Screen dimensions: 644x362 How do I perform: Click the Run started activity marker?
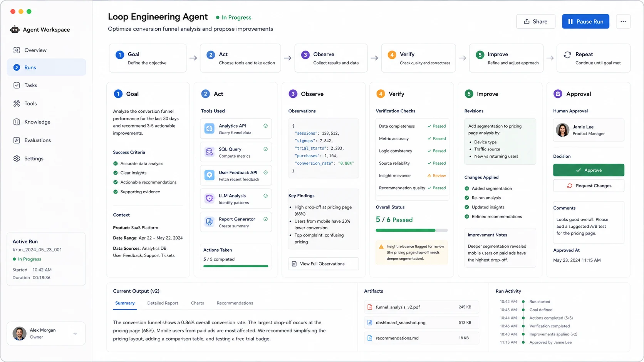[523, 302]
